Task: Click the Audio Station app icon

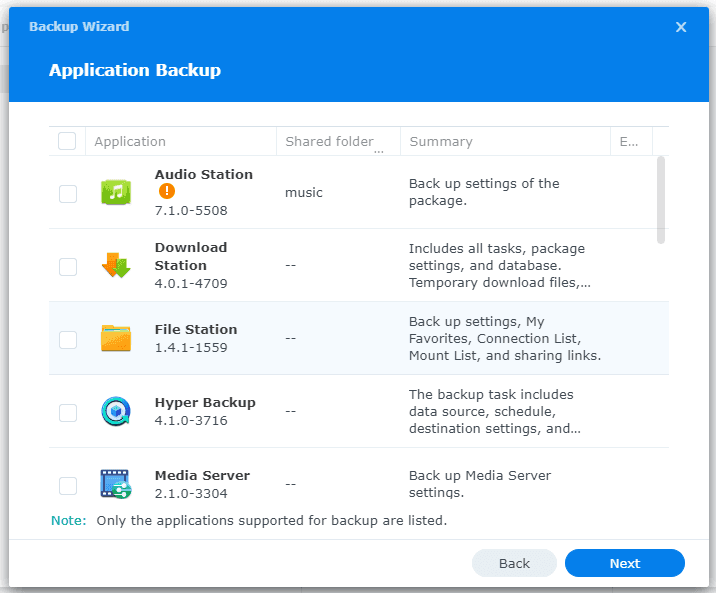Action: pyautogui.click(x=116, y=192)
